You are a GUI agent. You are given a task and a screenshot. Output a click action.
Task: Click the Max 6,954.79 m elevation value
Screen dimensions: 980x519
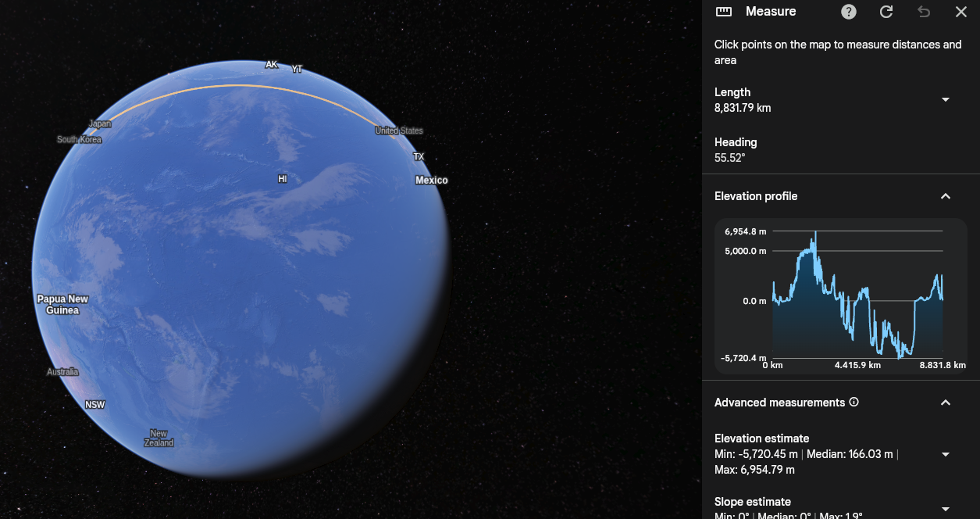[754, 470]
